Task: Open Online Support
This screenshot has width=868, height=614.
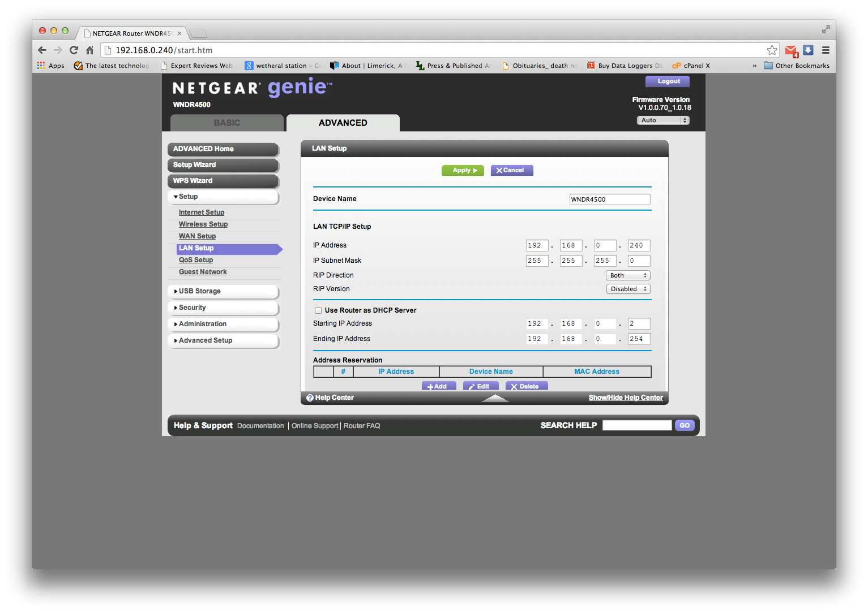Action: [x=315, y=426]
